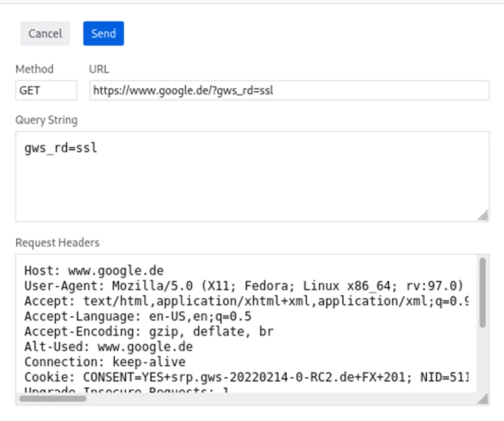Click the Cookie header line

(x=247, y=377)
